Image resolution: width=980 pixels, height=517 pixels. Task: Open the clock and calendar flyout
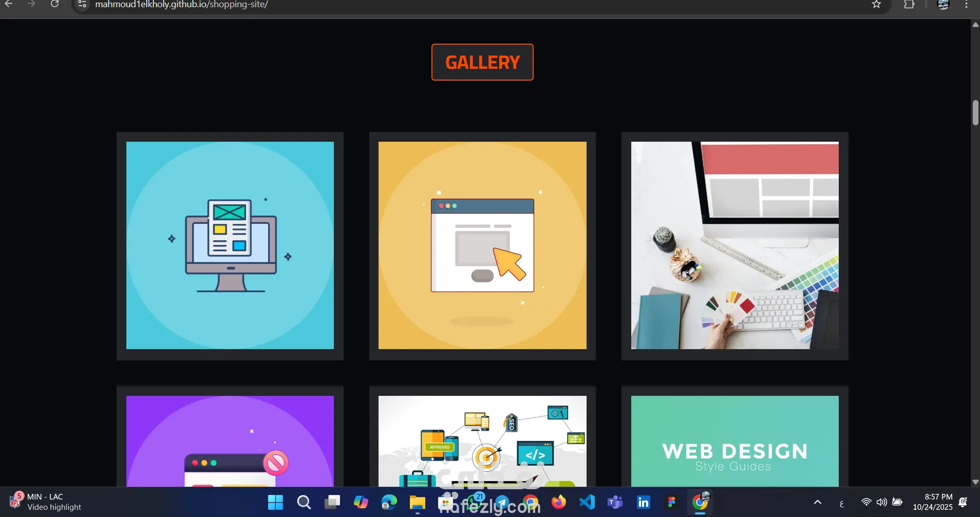click(933, 502)
